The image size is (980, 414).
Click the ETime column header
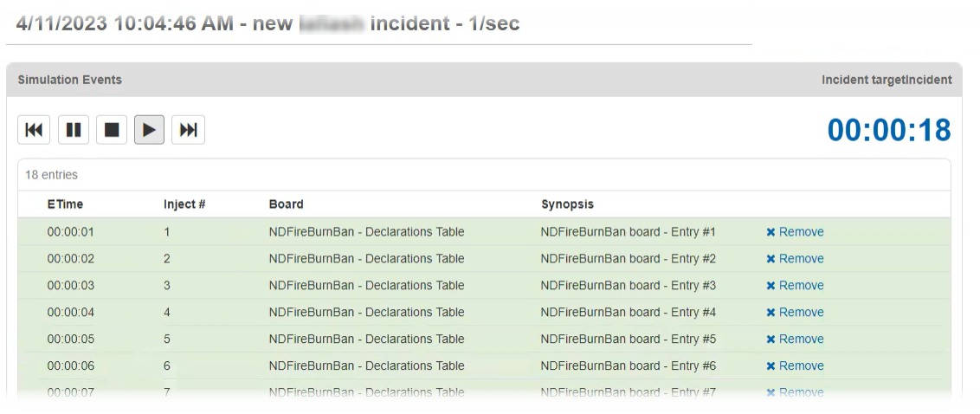pos(65,204)
